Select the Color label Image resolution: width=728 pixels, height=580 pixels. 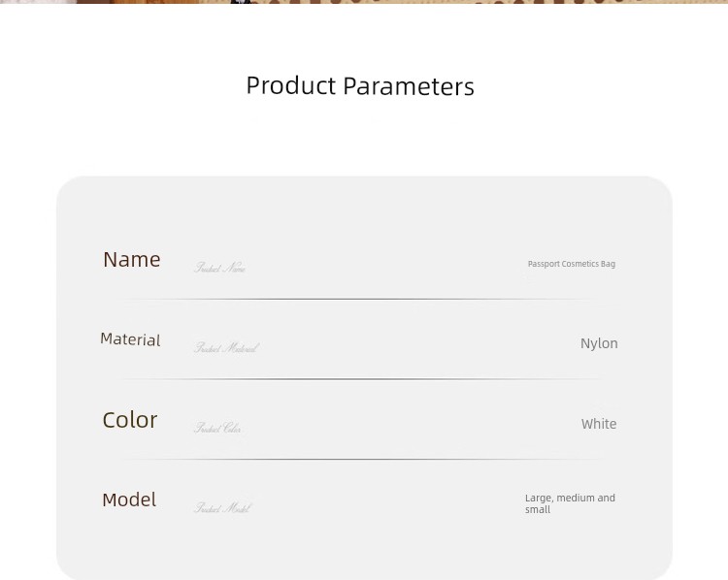(130, 420)
